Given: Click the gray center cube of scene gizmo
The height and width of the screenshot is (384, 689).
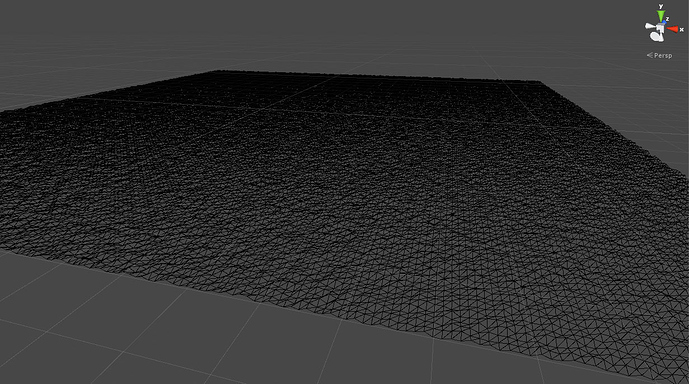Looking at the screenshot, I should 660,28.
